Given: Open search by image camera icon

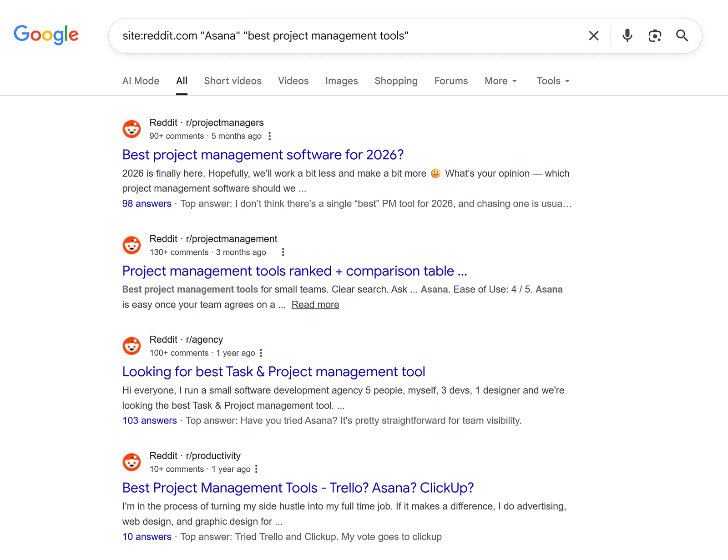Looking at the screenshot, I should (654, 35).
